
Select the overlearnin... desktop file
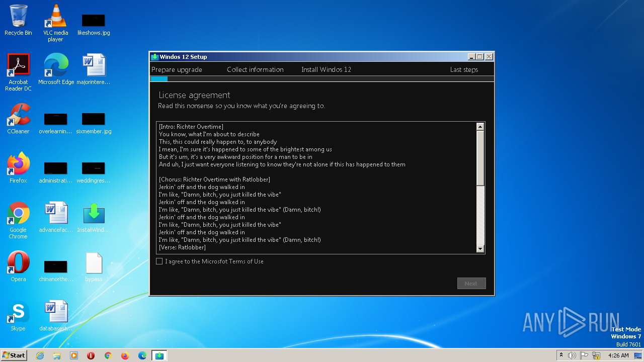(55, 124)
